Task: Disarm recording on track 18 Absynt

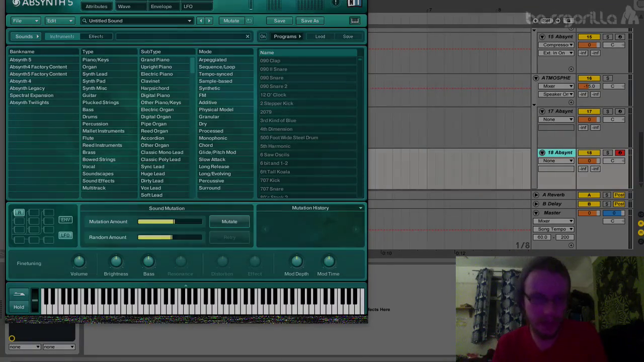Action: point(620,152)
